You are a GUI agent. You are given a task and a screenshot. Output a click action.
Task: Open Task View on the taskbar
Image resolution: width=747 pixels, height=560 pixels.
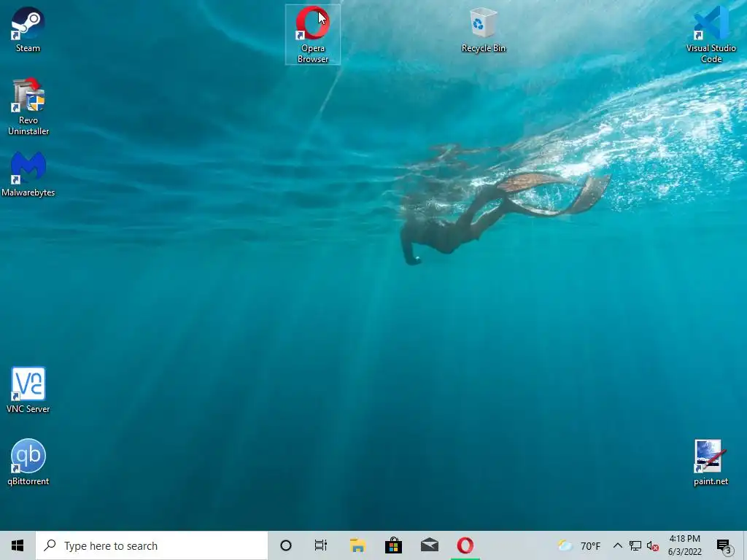pos(321,545)
